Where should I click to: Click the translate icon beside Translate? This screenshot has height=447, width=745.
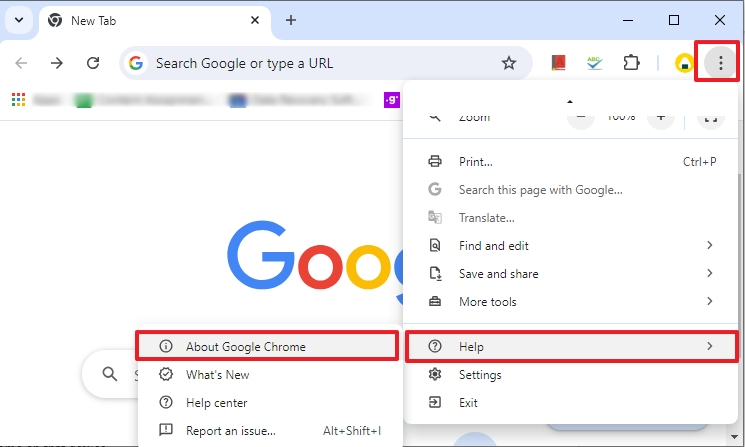[435, 217]
